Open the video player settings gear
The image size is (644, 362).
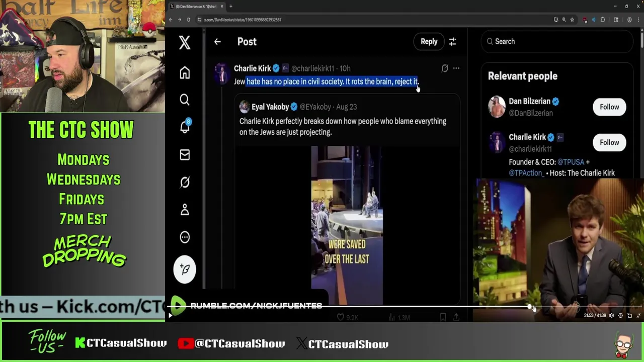click(x=620, y=316)
